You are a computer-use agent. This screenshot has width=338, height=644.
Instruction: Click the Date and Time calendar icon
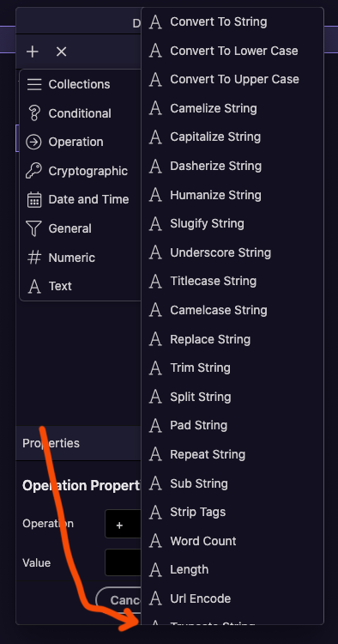tap(34, 199)
